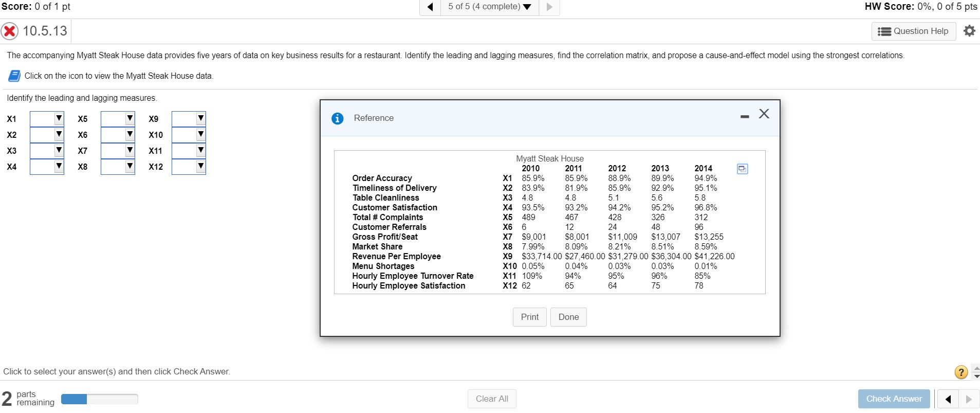Close the Reference dialog
Viewport: 980px width, 413px height.
[764, 114]
